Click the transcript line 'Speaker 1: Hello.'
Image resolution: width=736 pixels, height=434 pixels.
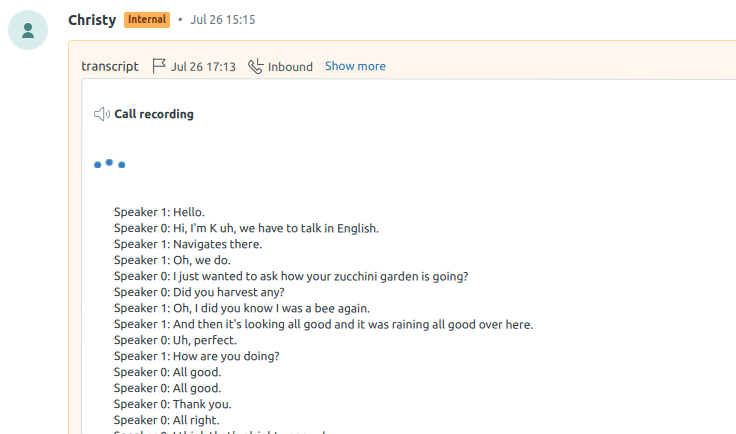(159, 212)
